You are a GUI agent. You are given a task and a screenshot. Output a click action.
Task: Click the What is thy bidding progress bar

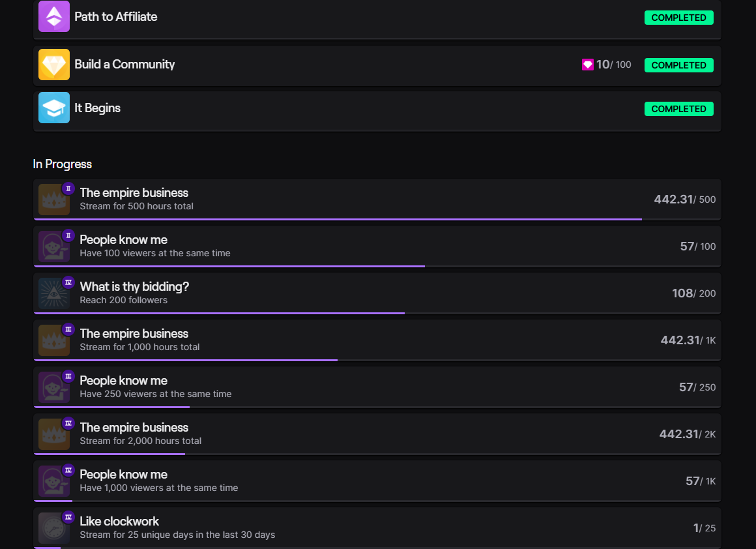[219, 313]
